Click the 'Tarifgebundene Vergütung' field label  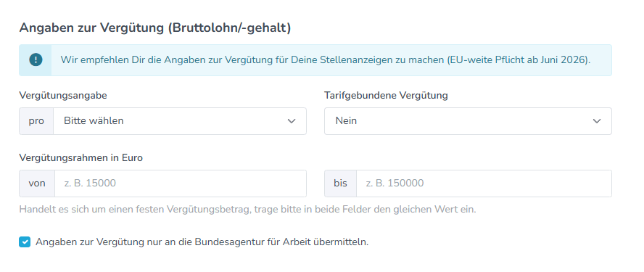(386, 95)
